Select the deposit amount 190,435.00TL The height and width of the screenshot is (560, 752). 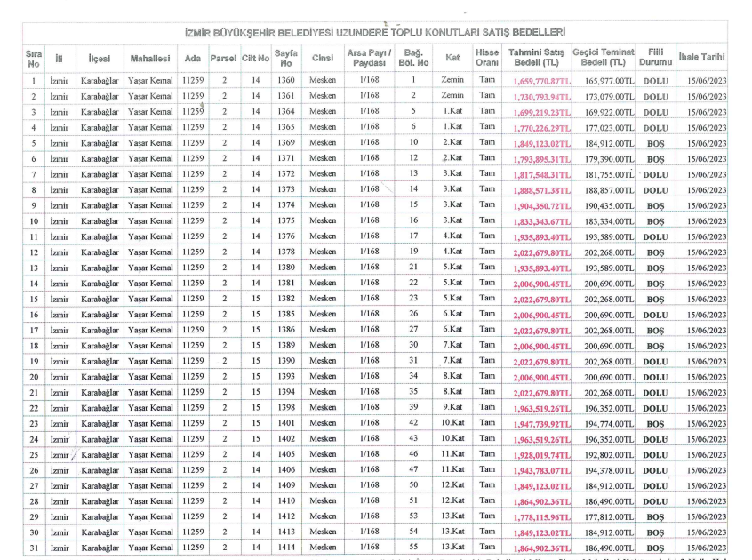(x=609, y=206)
